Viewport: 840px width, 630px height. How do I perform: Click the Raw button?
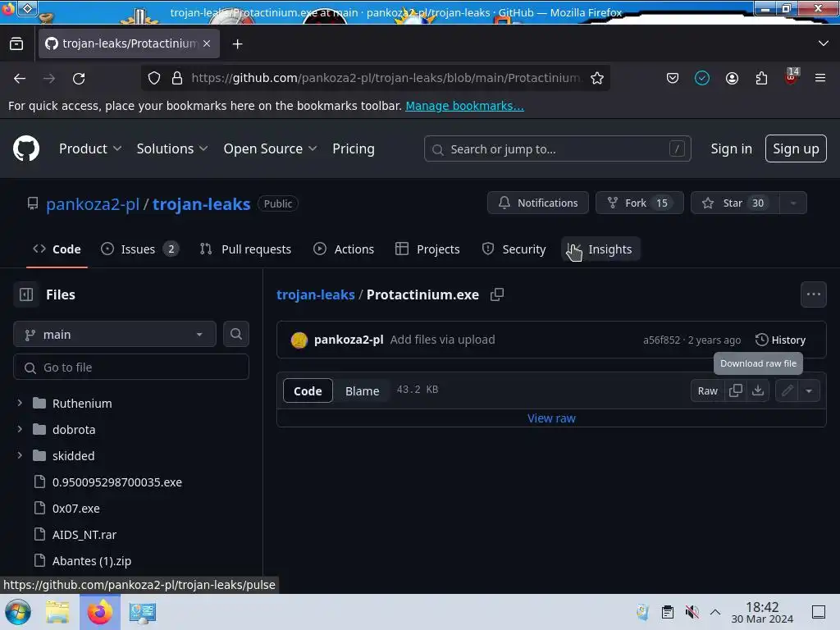pos(707,390)
